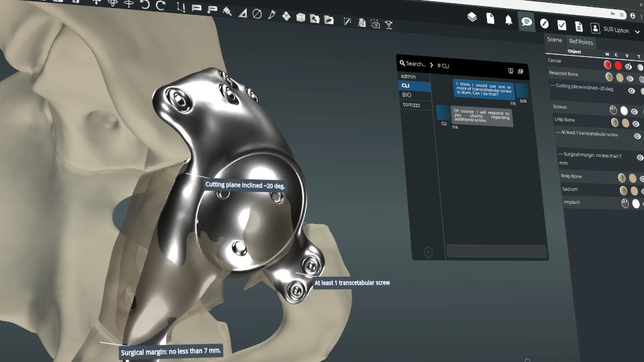Open the layers stack icon in header
The width and height of the screenshot is (644, 362).
click(472, 18)
